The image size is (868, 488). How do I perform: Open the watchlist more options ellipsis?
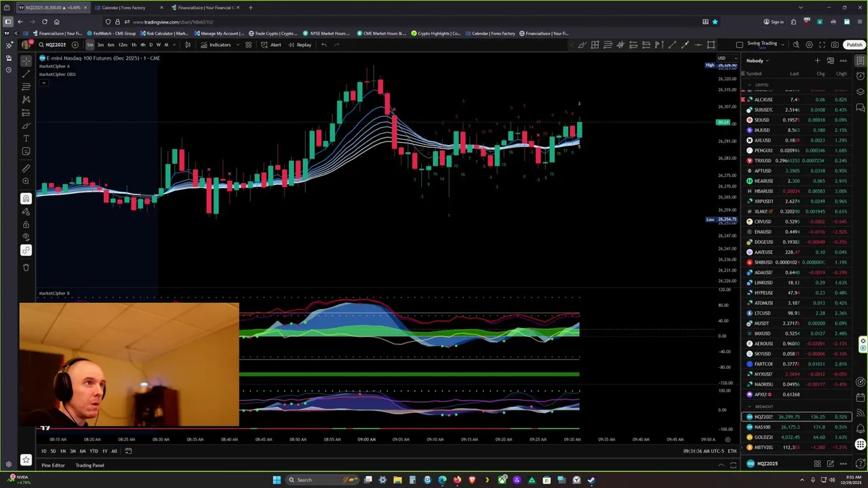click(843, 60)
